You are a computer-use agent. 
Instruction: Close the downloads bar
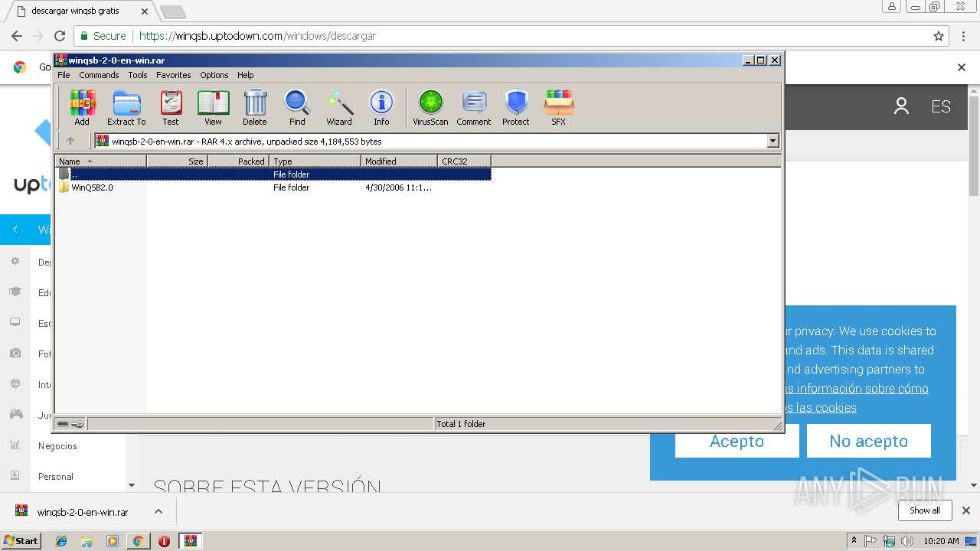tap(965, 510)
